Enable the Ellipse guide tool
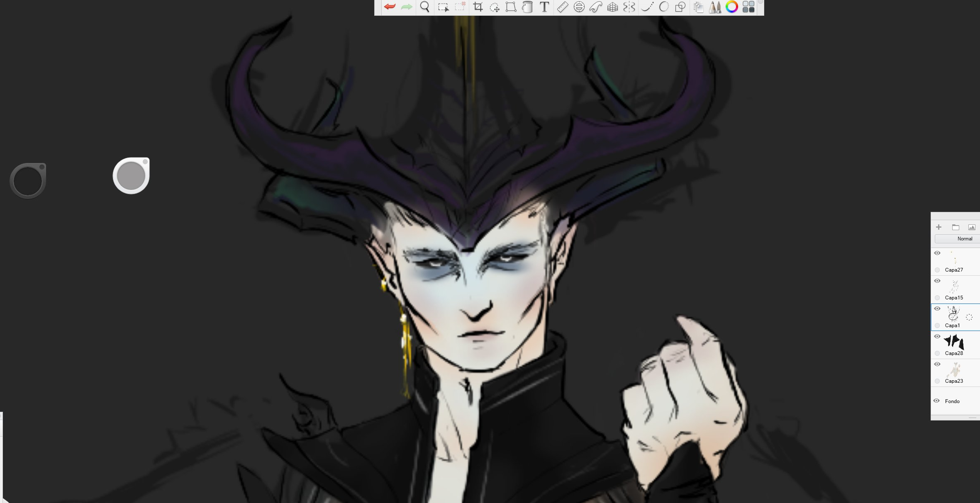 coord(579,7)
